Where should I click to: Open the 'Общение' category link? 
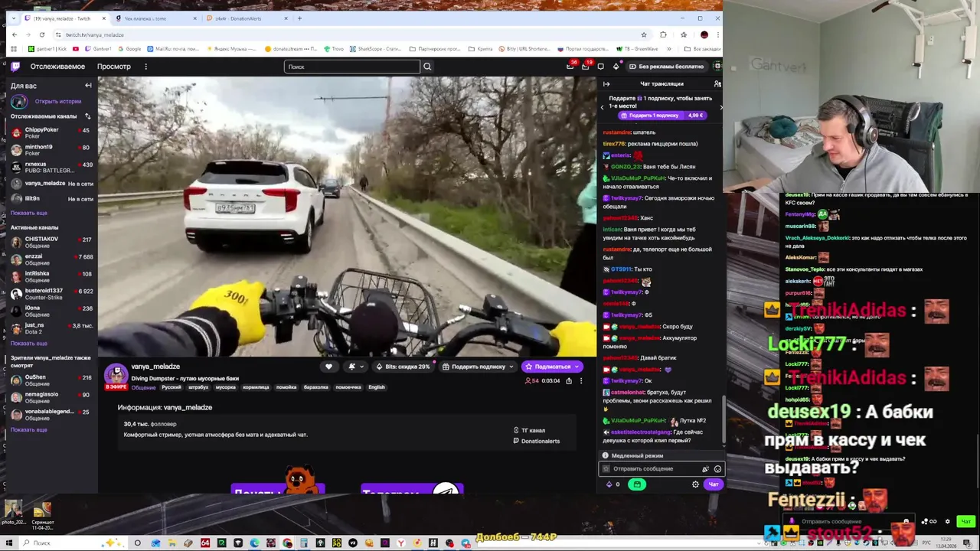143,387
